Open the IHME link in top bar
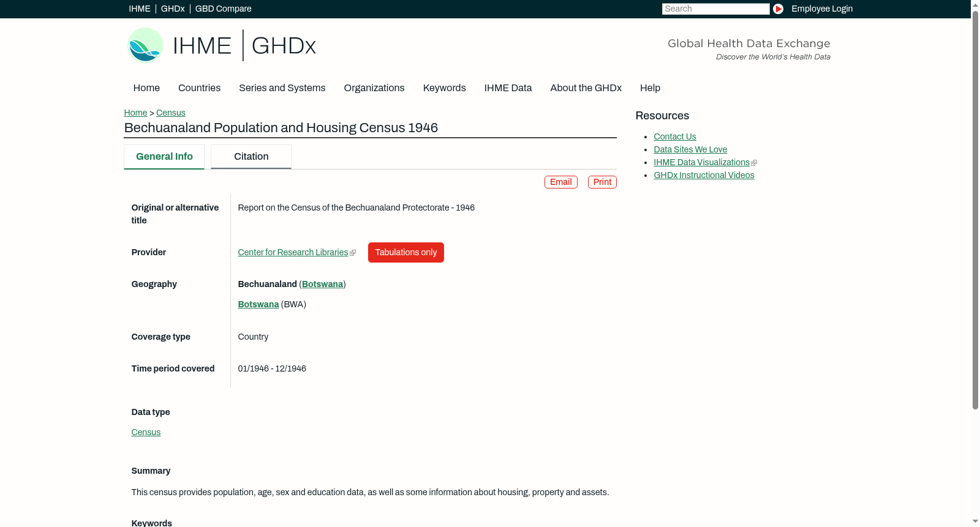The width and height of the screenshot is (980, 527). pos(140,9)
